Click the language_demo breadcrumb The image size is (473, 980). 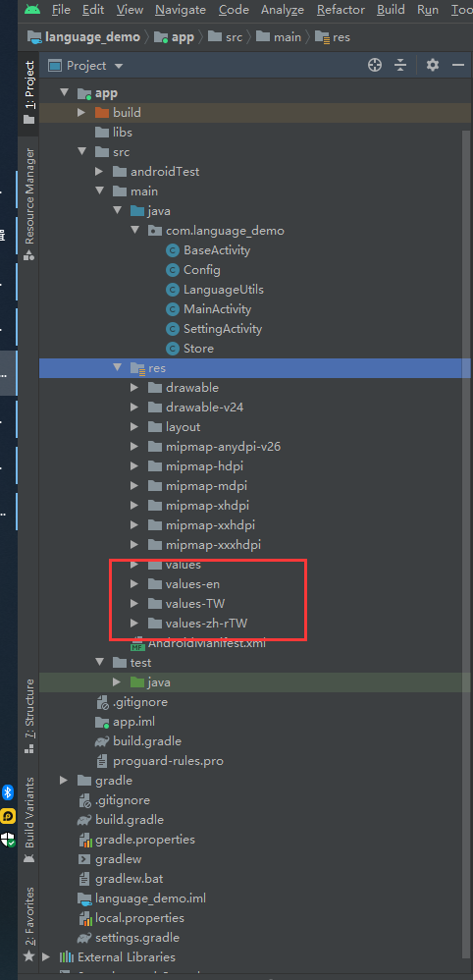92,37
